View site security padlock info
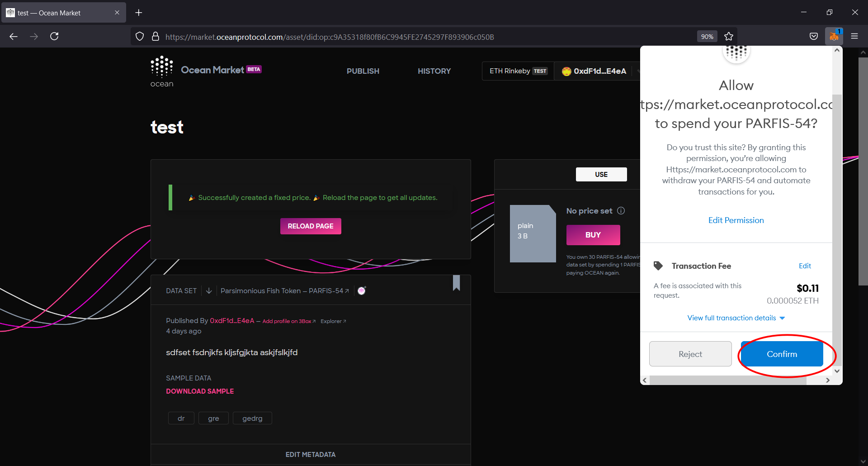868x466 pixels. (x=156, y=37)
